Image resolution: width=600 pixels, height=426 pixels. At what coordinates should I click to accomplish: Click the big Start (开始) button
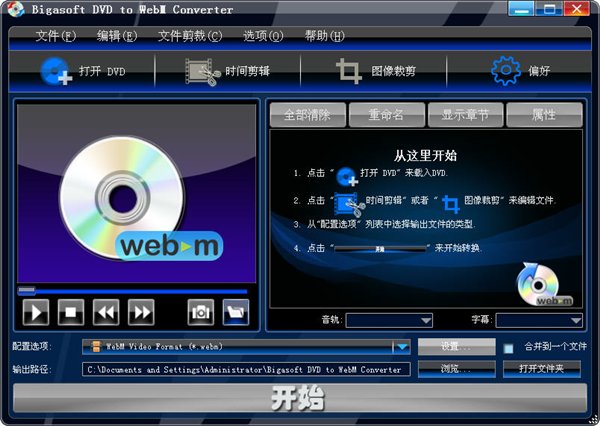(300, 398)
